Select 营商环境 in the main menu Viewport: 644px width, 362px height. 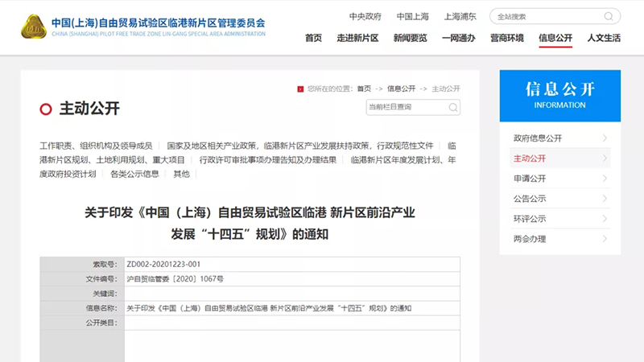tap(507, 38)
